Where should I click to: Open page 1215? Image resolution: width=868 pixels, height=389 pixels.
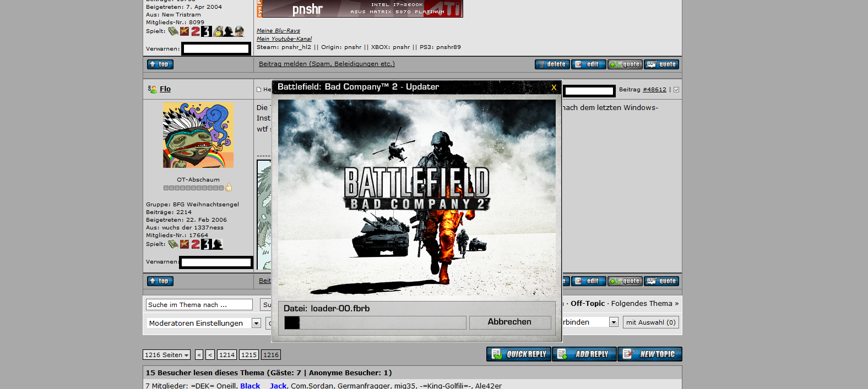pos(249,355)
